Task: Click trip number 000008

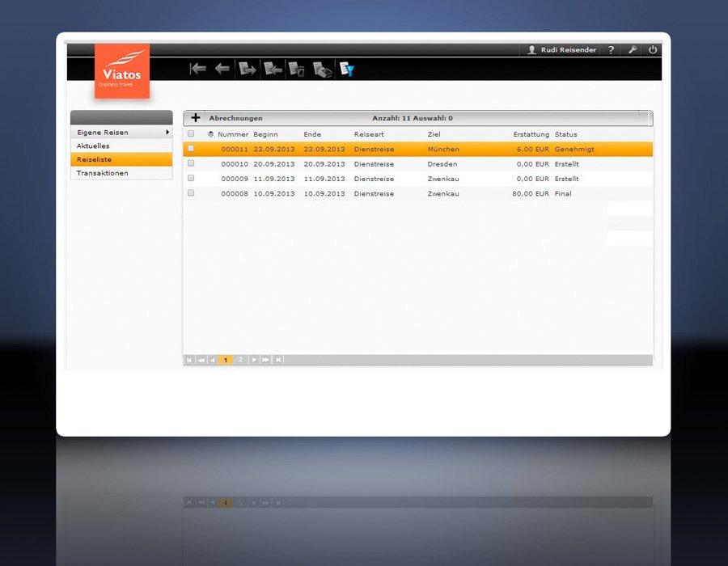Action: 235,194
